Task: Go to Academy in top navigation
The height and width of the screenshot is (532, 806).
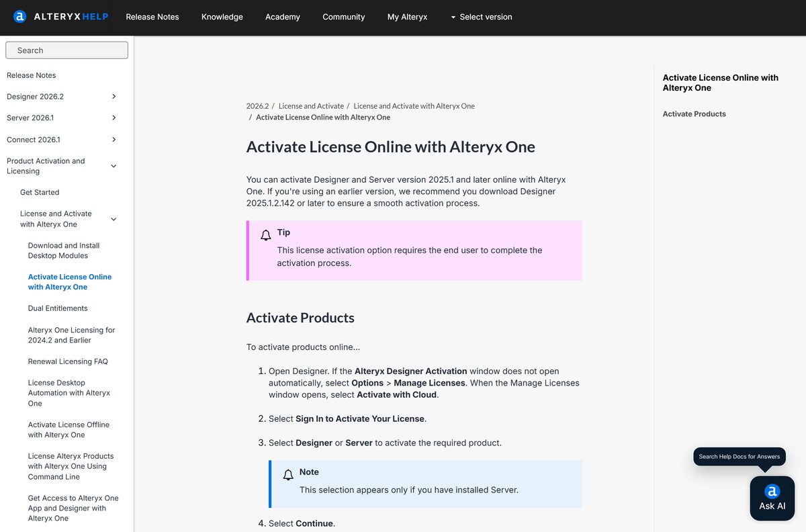Action: [x=283, y=17]
